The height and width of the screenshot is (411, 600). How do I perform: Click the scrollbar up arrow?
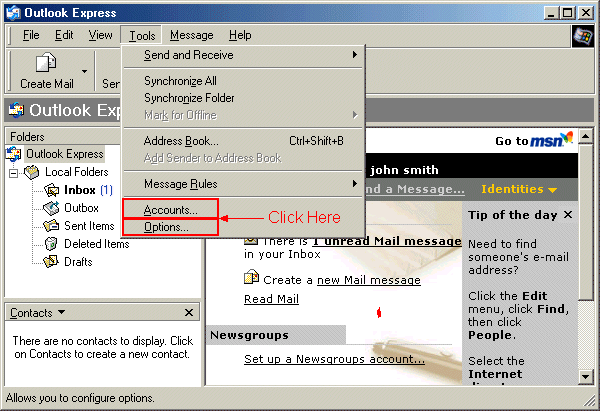coord(586,136)
